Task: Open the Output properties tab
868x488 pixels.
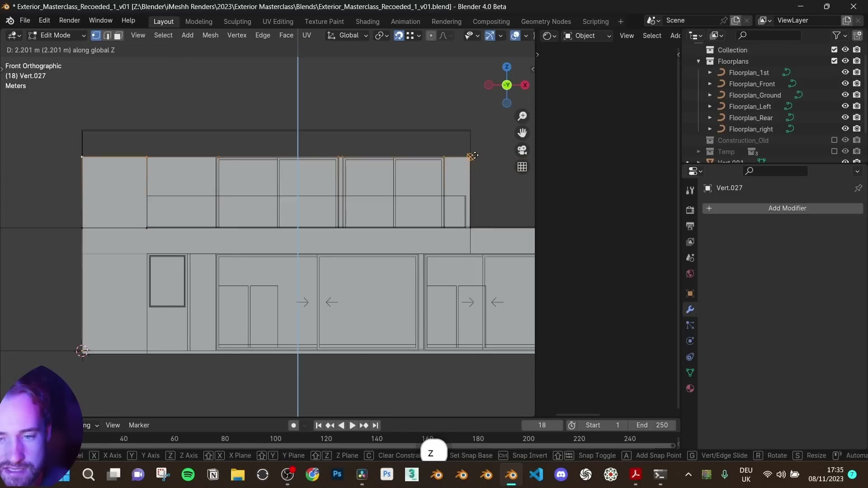Action: (x=690, y=226)
